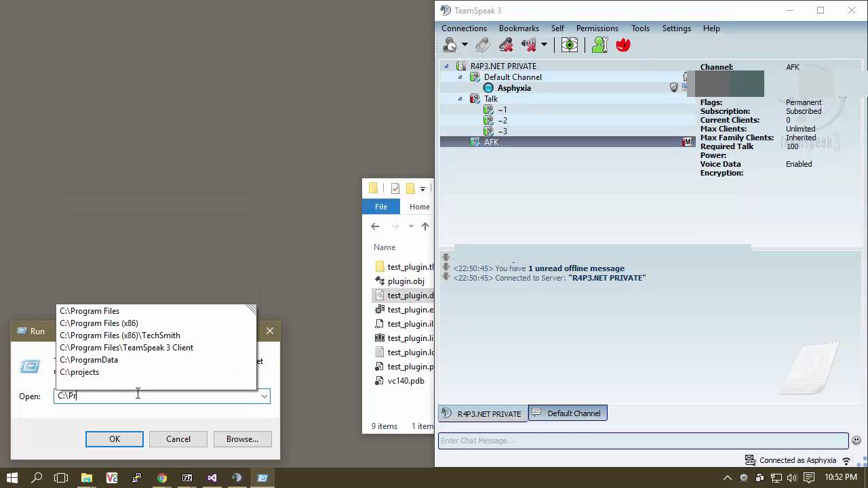Click Browse... in the Run dialog

(x=242, y=439)
